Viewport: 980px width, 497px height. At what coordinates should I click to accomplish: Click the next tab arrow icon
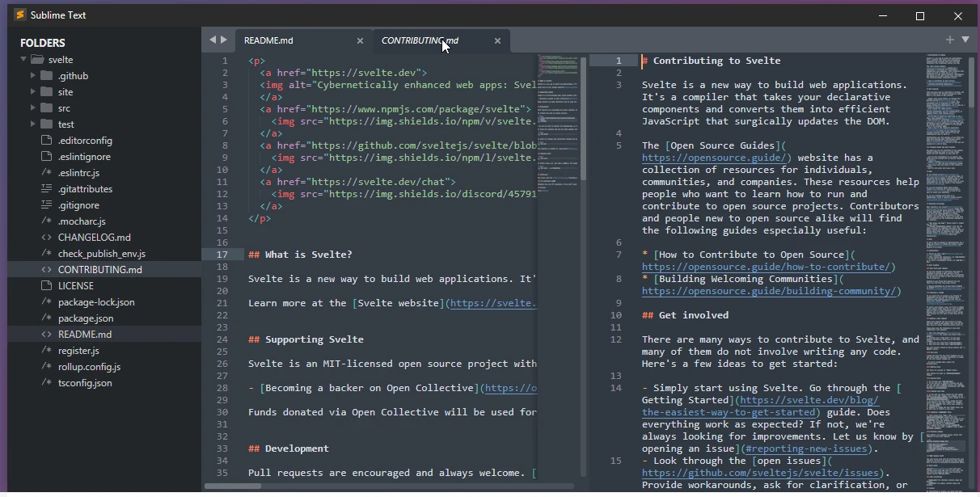click(224, 40)
